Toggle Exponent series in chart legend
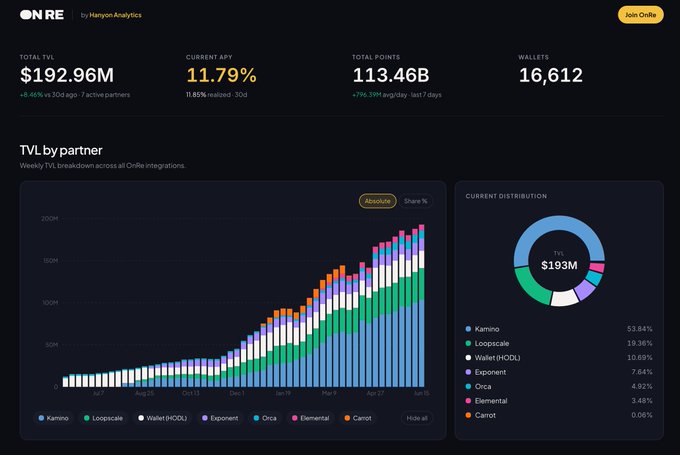The image size is (680, 455). (220, 418)
